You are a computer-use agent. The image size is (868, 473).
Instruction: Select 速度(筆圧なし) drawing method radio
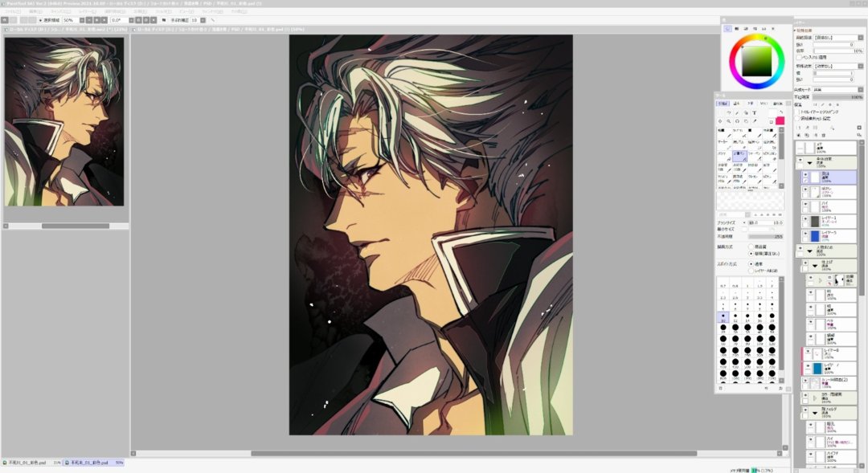pos(751,254)
